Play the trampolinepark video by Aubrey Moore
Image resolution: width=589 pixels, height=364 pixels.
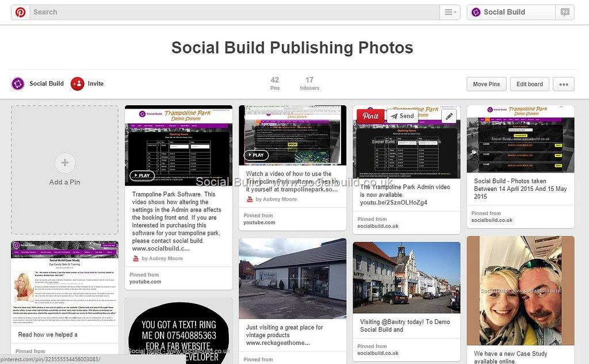256,155
